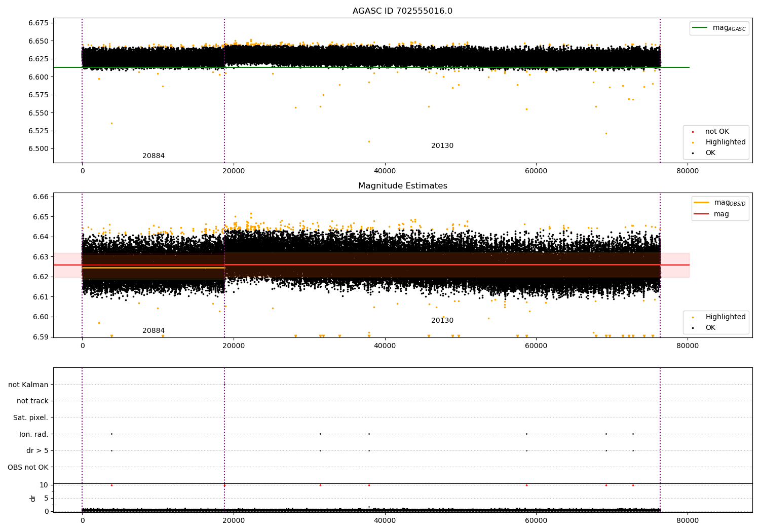Screen dimensions: 760x532
Task: Click the y-axis tick '6.60'
Action: 41,317
